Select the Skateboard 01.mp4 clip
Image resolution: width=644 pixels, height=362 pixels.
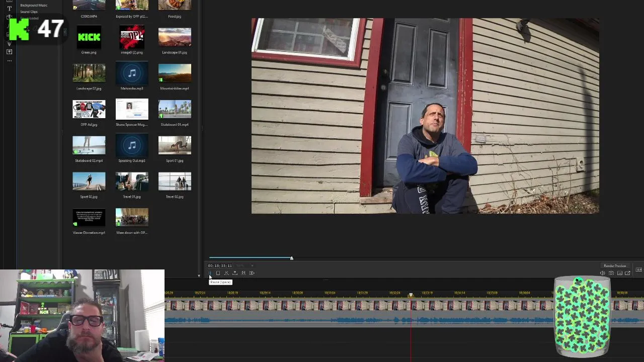pyautogui.click(x=175, y=109)
